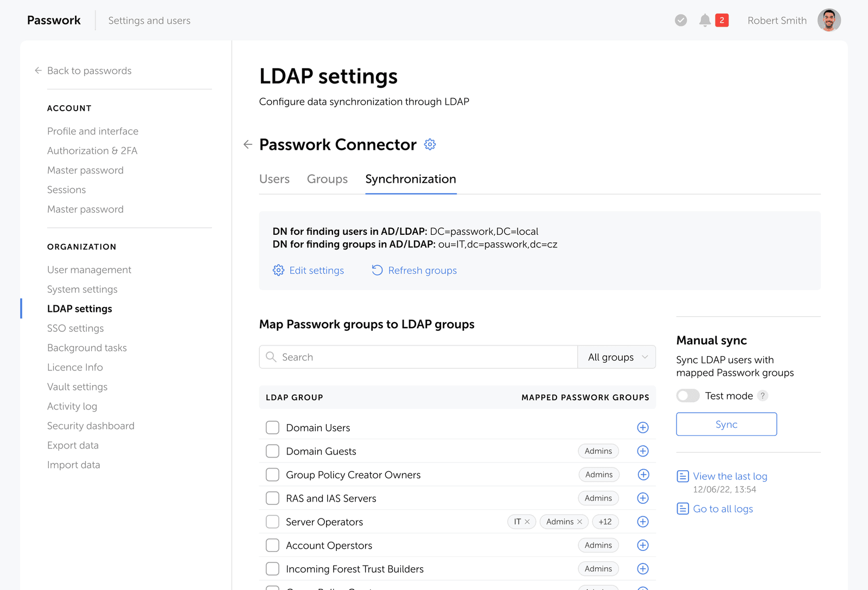Open Profile and interface settings
The image size is (868, 590).
93,131
